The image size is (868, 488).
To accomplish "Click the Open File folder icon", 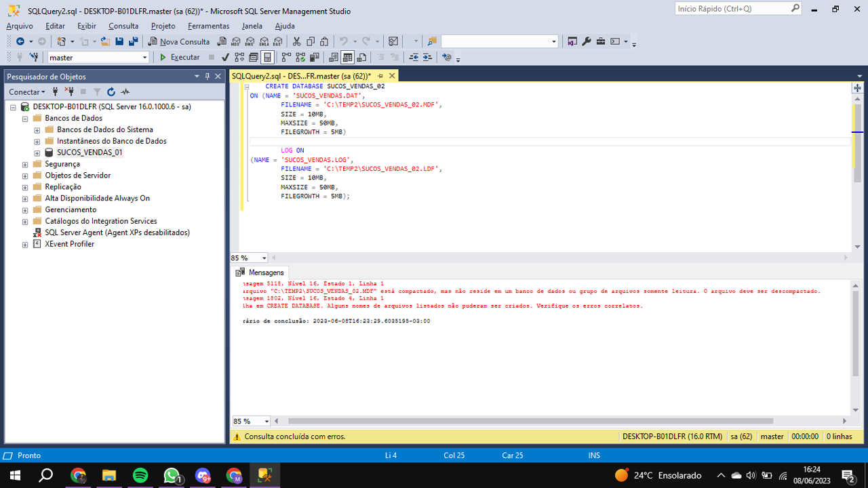I will (x=105, y=41).
